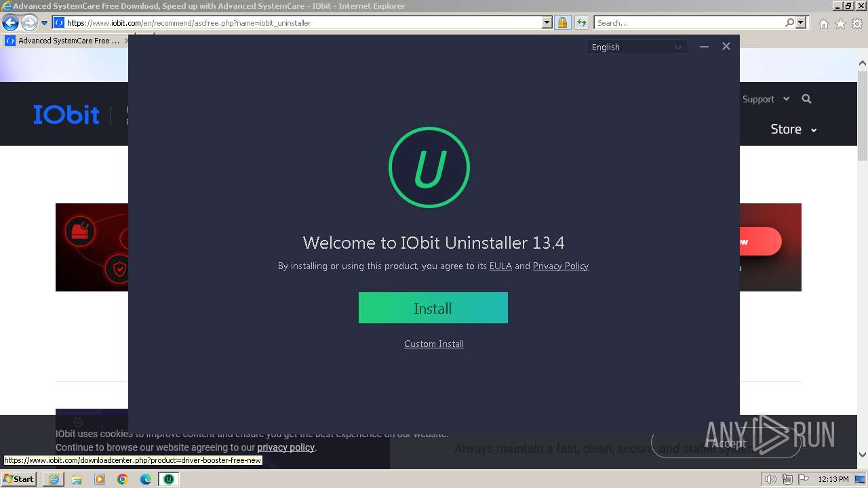The height and width of the screenshot is (488, 868).
Task: Click the green Install button
Action: pyautogui.click(x=433, y=308)
